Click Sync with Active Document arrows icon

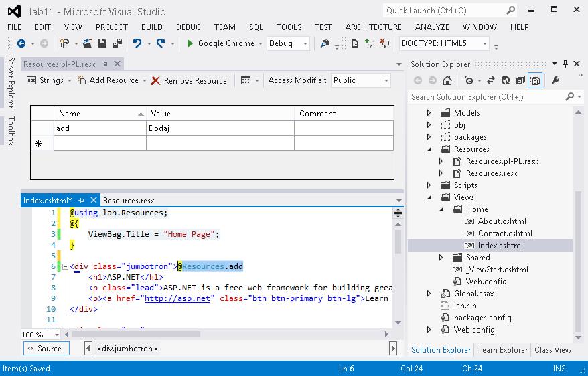pos(490,80)
